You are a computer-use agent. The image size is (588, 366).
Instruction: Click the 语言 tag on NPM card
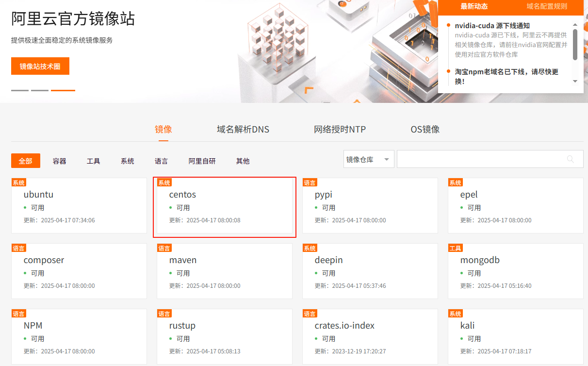[19, 314]
